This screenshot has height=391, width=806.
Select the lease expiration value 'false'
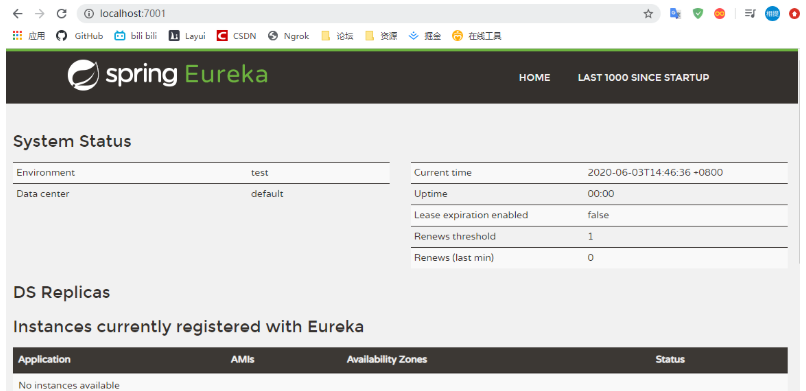598,215
